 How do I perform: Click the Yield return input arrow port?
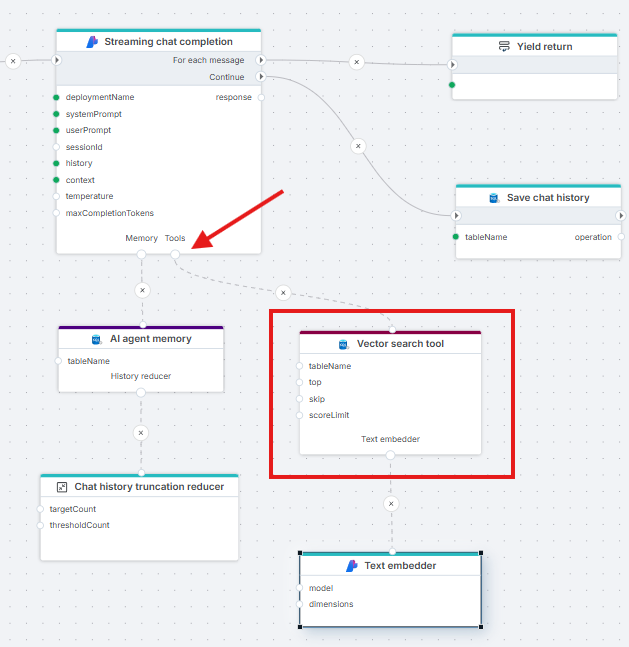click(453, 64)
